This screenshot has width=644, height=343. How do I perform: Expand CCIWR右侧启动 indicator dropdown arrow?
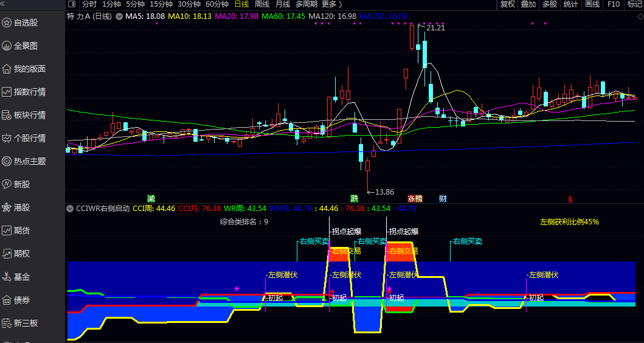point(71,209)
